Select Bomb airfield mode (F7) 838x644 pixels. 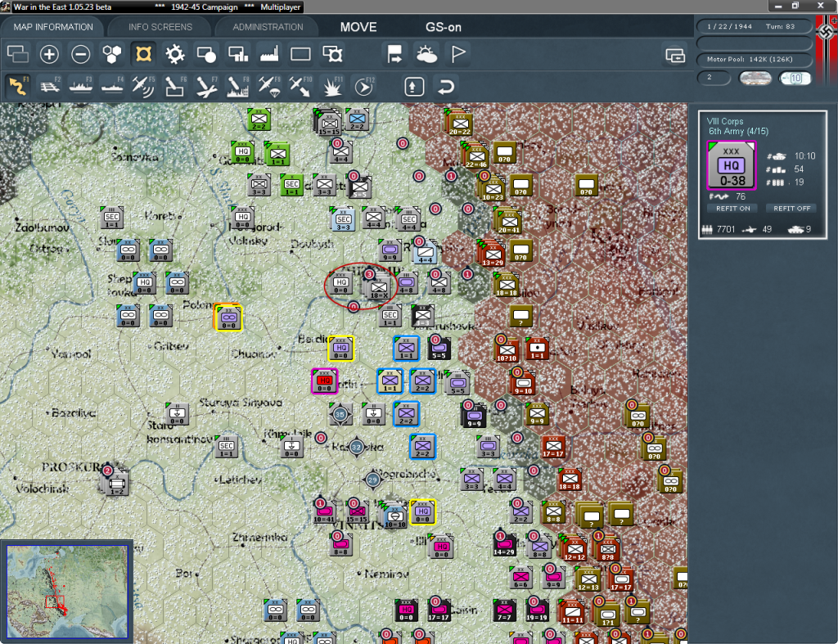(206, 87)
